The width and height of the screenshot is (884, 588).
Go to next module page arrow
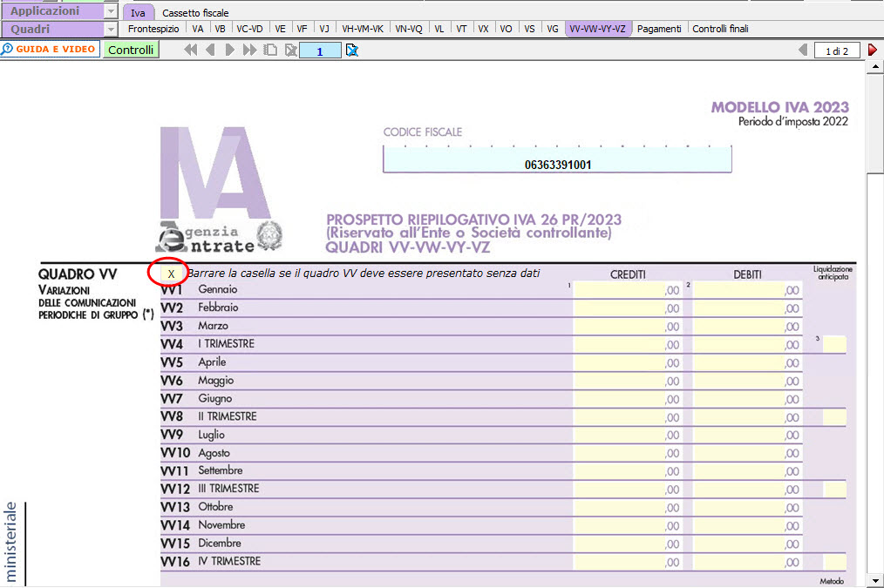point(229,51)
